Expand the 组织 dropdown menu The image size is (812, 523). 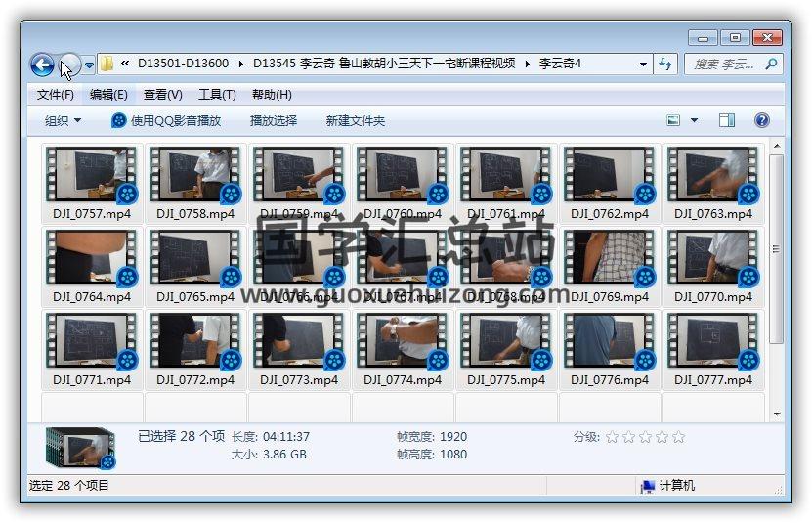(x=63, y=120)
